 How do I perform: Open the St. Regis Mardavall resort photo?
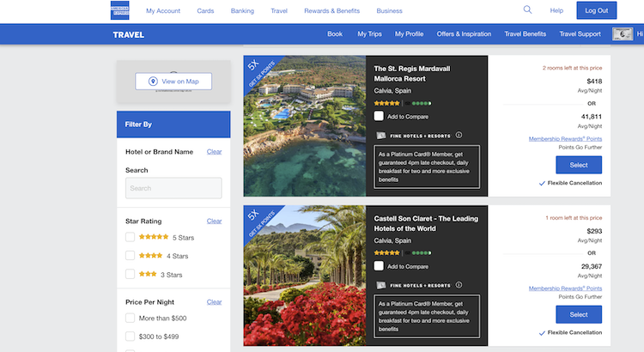pos(305,126)
